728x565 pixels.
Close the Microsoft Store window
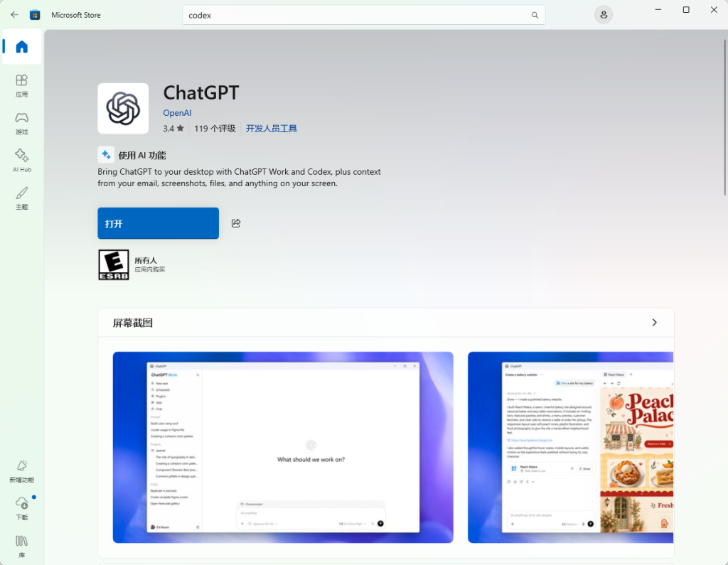[714, 10]
